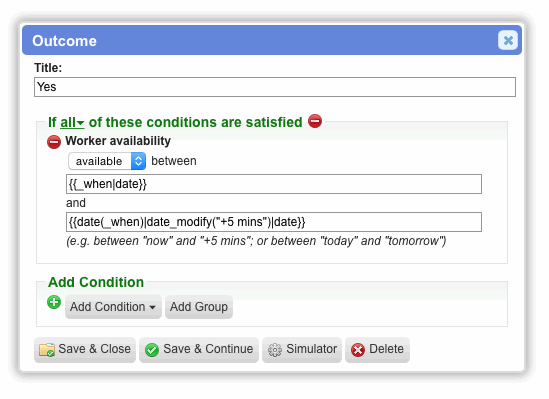Click the green plus add icon

pos(54,302)
